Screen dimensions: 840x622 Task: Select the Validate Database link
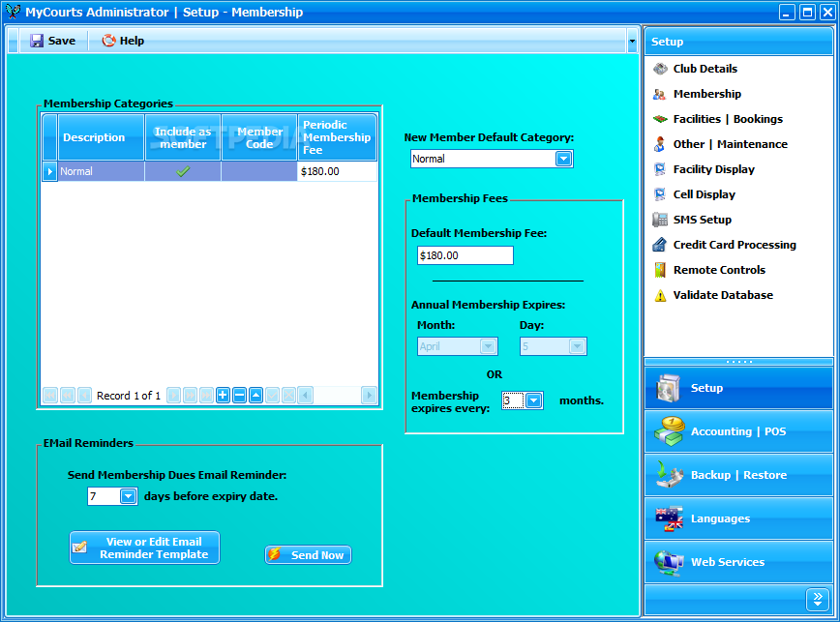coord(723,295)
